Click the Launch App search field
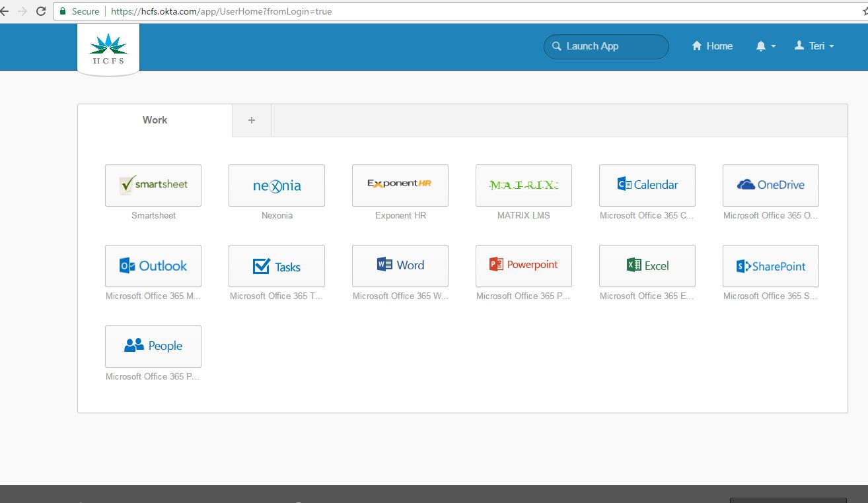The width and height of the screenshot is (868, 503). [x=606, y=46]
